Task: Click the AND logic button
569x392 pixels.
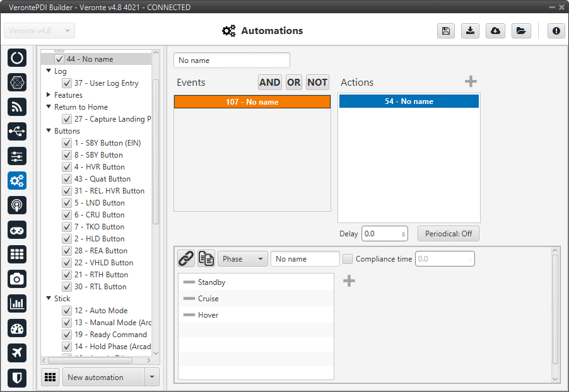Action: (269, 83)
